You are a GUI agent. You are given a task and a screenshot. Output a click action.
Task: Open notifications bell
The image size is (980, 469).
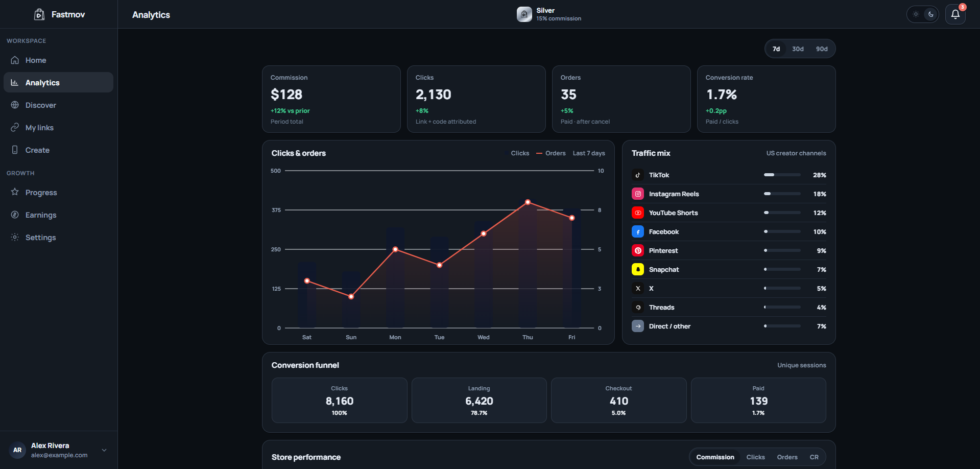tap(955, 14)
